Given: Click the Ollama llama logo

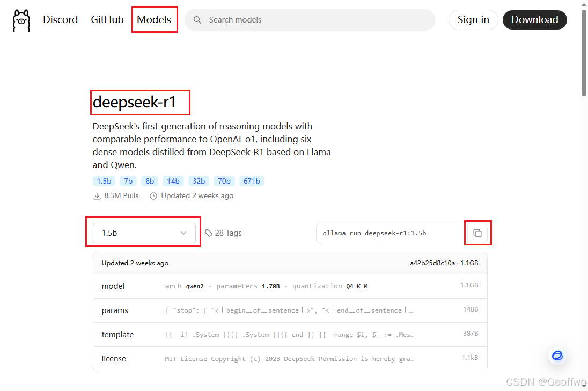Looking at the screenshot, I should [21, 20].
